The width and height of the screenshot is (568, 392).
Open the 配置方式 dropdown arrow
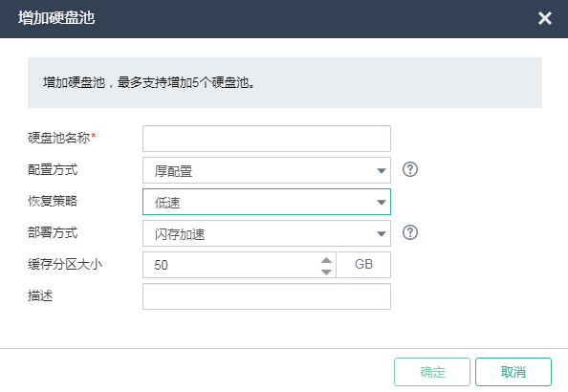coord(382,170)
